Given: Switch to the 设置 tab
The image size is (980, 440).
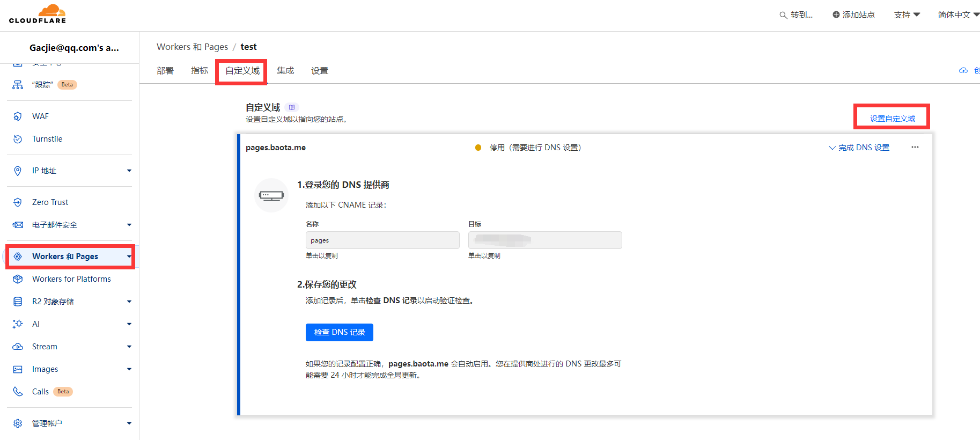Looking at the screenshot, I should (320, 71).
